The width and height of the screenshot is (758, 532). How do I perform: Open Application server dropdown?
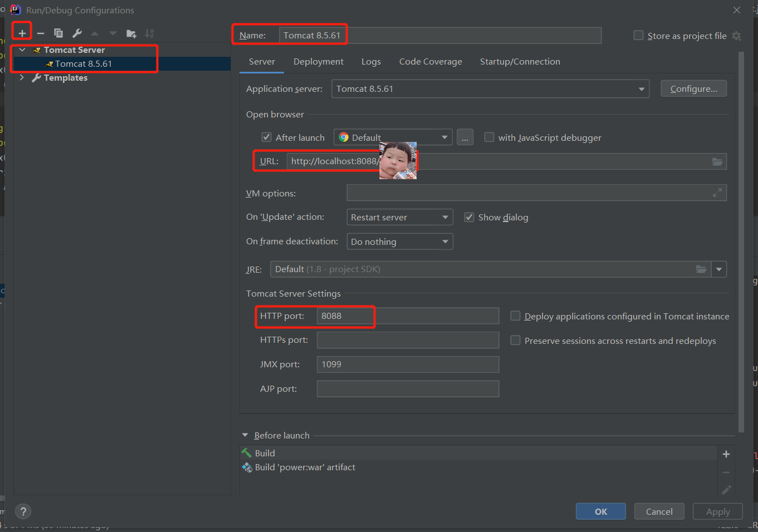(490, 89)
